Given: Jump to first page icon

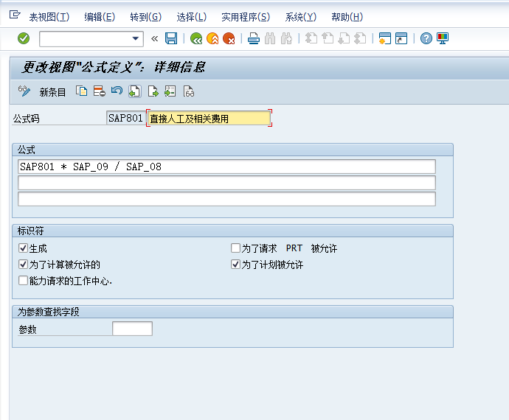Looking at the screenshot, I should (311, 38).
